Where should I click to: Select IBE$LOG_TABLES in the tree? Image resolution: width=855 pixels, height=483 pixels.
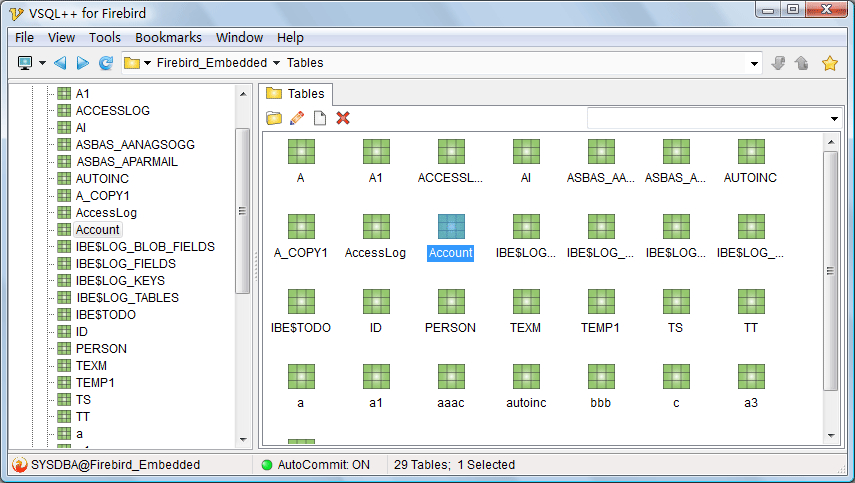[127, 297]
